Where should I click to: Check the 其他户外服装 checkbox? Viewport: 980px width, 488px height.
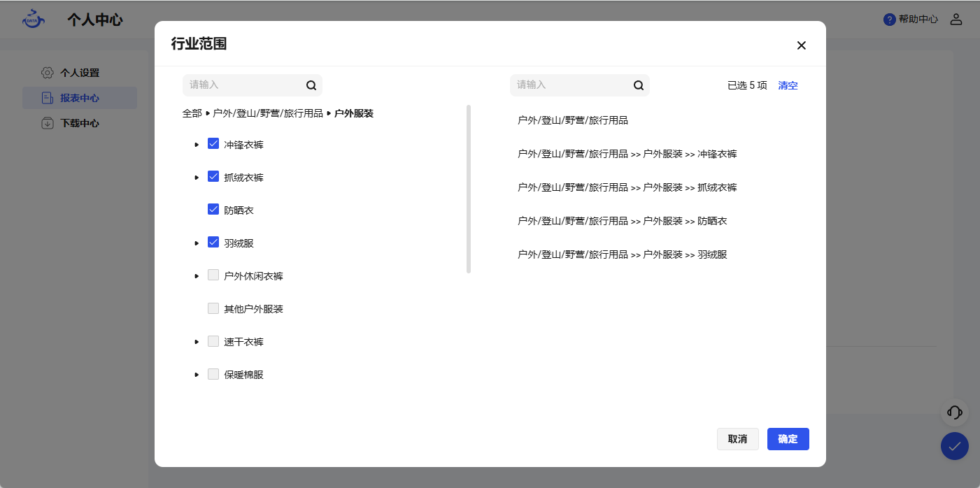(213, 308)
